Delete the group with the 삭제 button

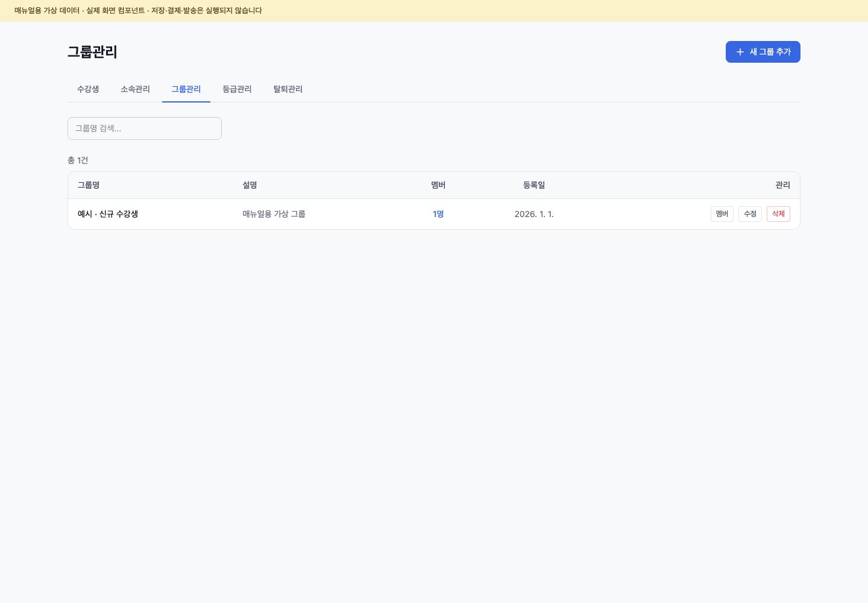point(778,214)
